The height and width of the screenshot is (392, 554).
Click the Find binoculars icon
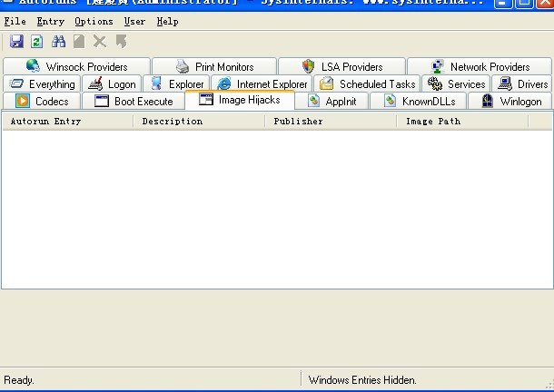pyautogui.click(x=58, y=42)
